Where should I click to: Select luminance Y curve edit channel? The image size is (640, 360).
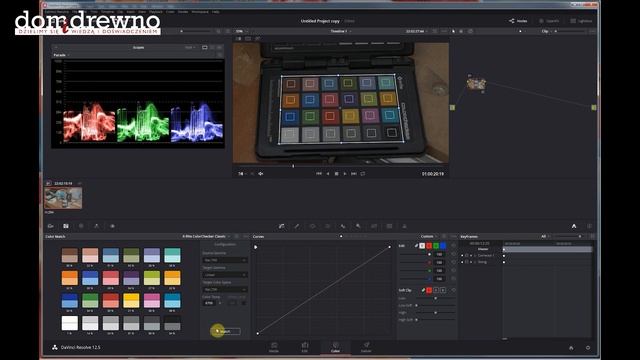coord(422,246)
